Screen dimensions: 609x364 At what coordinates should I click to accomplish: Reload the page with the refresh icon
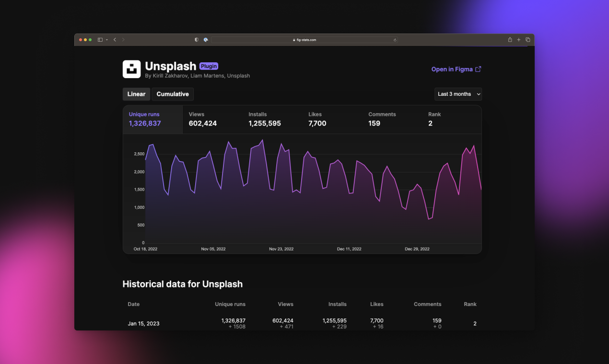pyautogui.click(x=395, y=40)
